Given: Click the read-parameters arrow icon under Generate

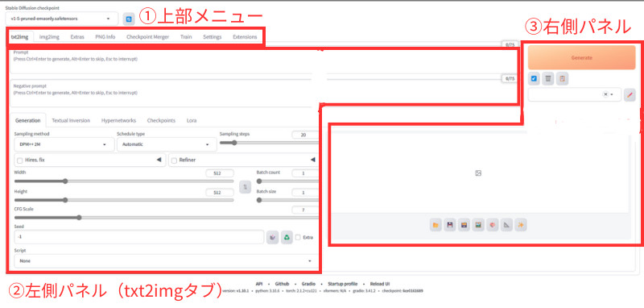Looking at the screenshot, I should (534, 78).
